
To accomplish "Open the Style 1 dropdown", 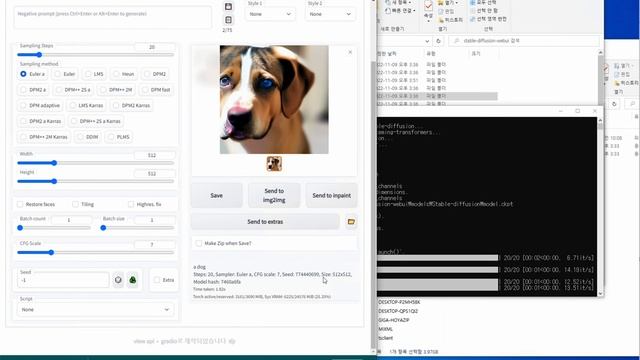I will pos(270,14).
